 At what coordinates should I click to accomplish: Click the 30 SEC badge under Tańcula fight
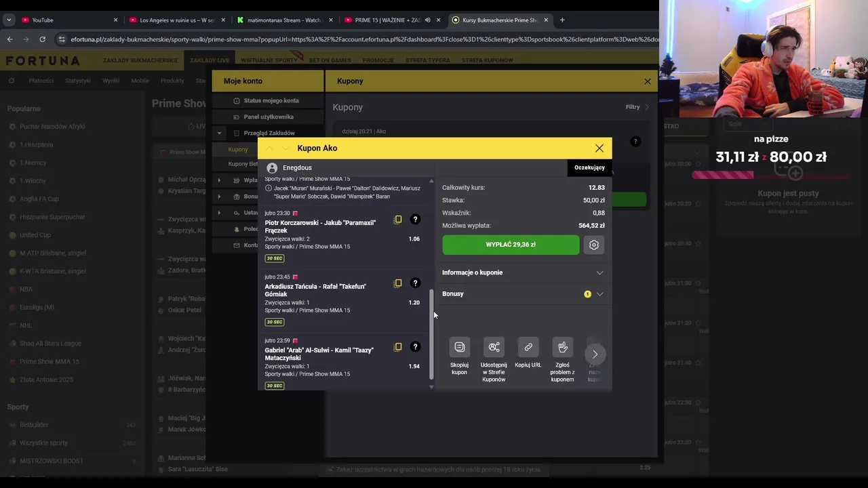(x=275, y=322)
